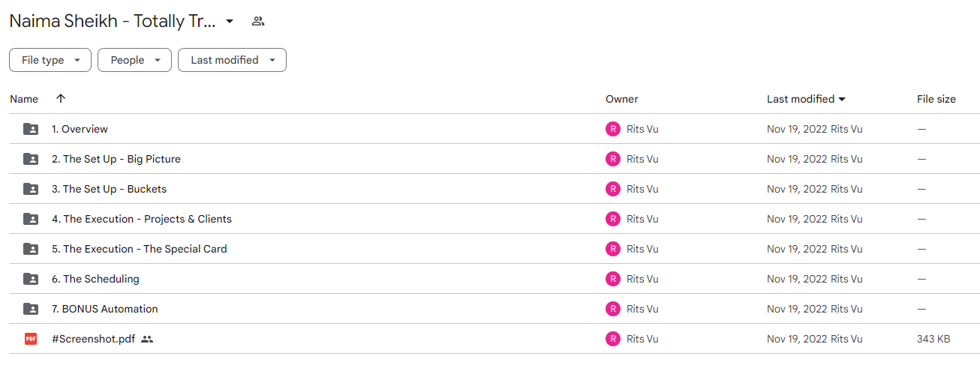The height and width of the screenshot is (386, 980).
Task: Click the shared people icon beside the folder title
Action: [258, 21]
